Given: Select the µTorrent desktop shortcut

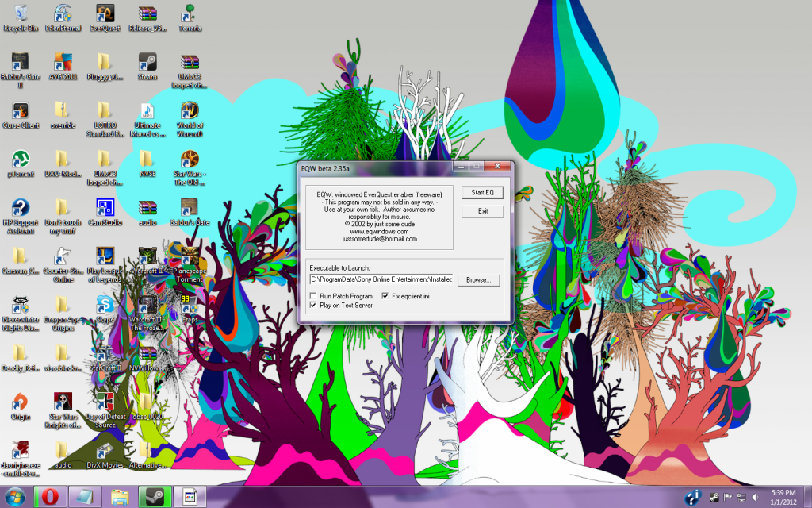Looking at the screenshot, I should point(21,164).
